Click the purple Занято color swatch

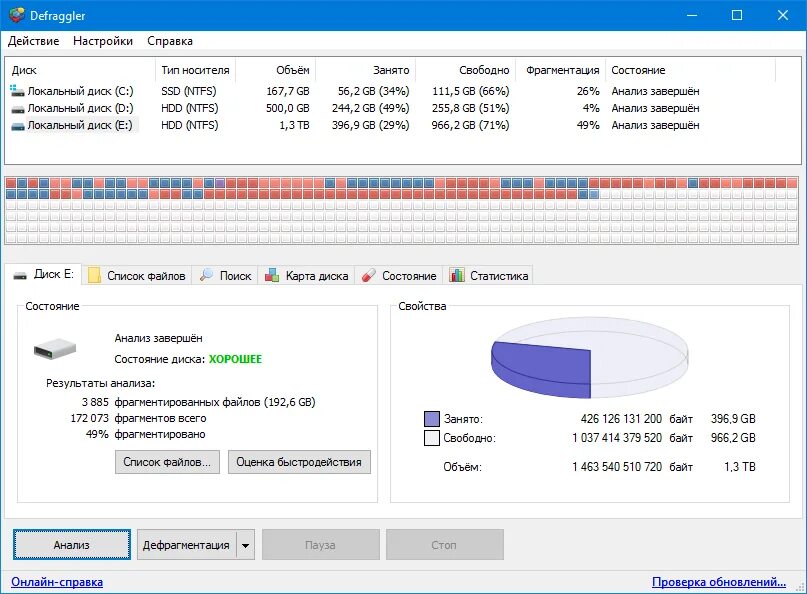click(x=432, y=418)
